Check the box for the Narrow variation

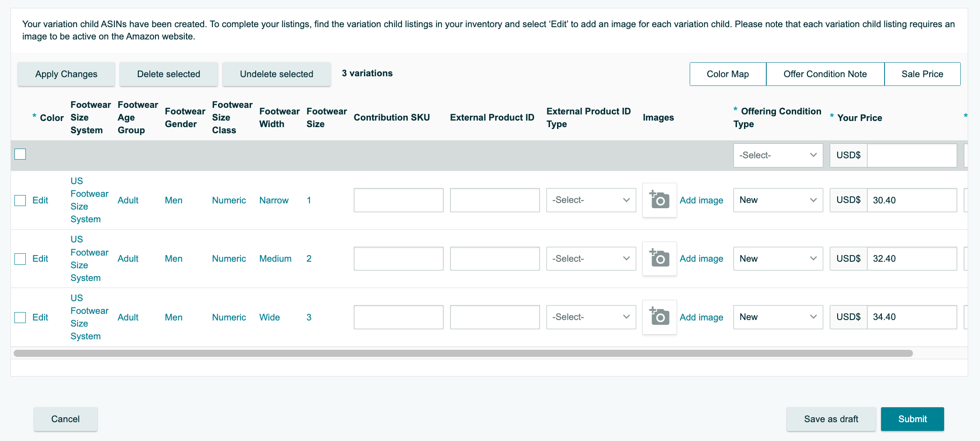click(20, 200)
